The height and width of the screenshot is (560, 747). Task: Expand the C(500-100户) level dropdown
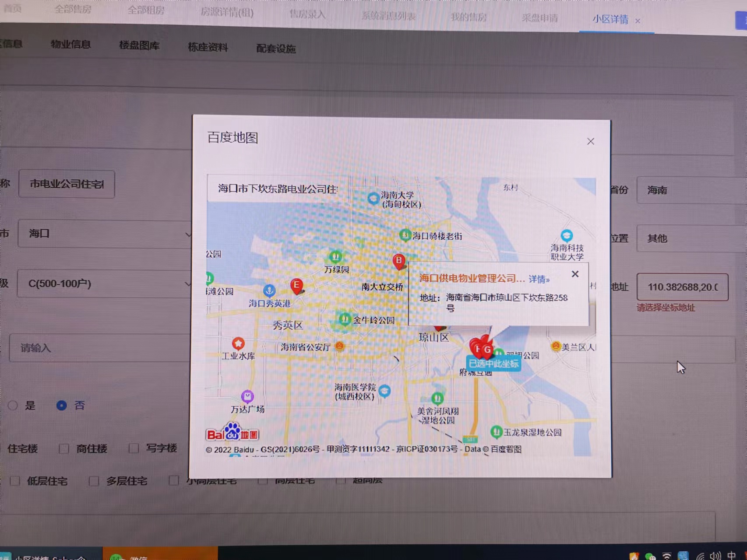coord(105,283)
